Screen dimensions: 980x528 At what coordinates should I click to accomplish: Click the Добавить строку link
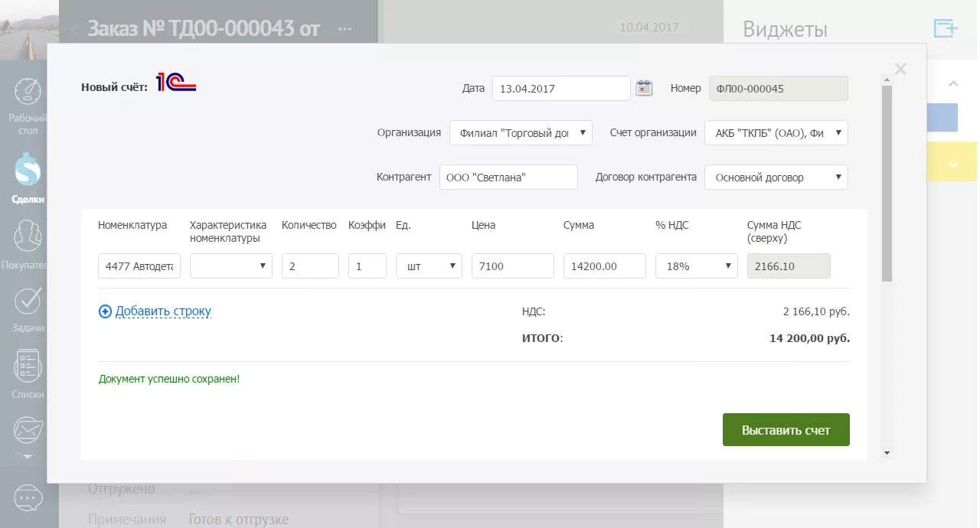(163, 311)
